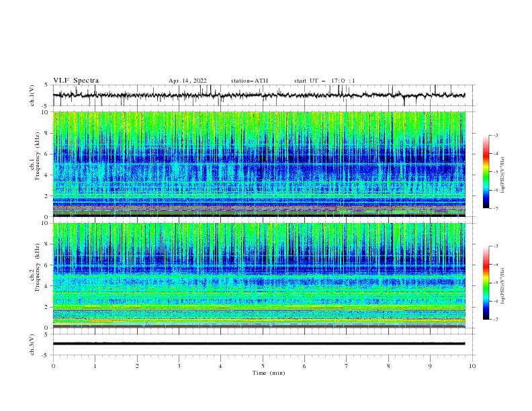The width and height of the screenshot is (532, 411).
Task: Click the "station=ATH" header label
Action: coord(249,81)
